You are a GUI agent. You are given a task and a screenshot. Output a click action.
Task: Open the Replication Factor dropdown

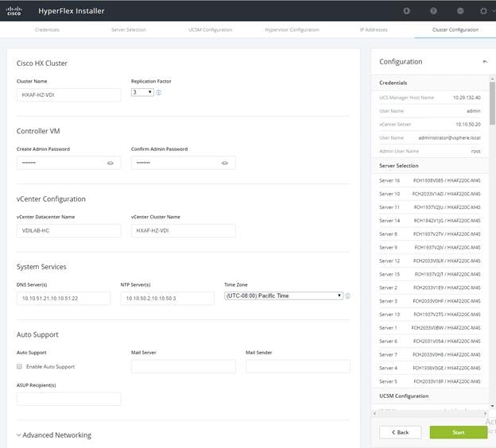point(142,92)
